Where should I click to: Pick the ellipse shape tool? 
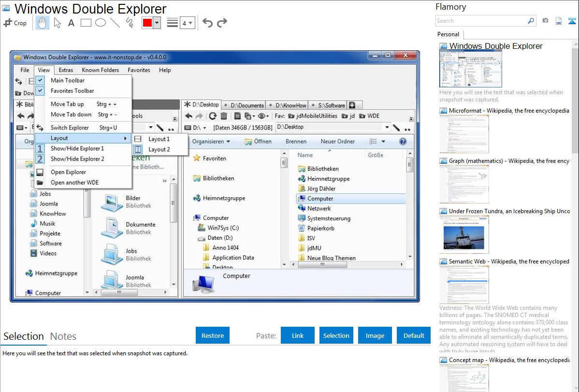point(101,23)
